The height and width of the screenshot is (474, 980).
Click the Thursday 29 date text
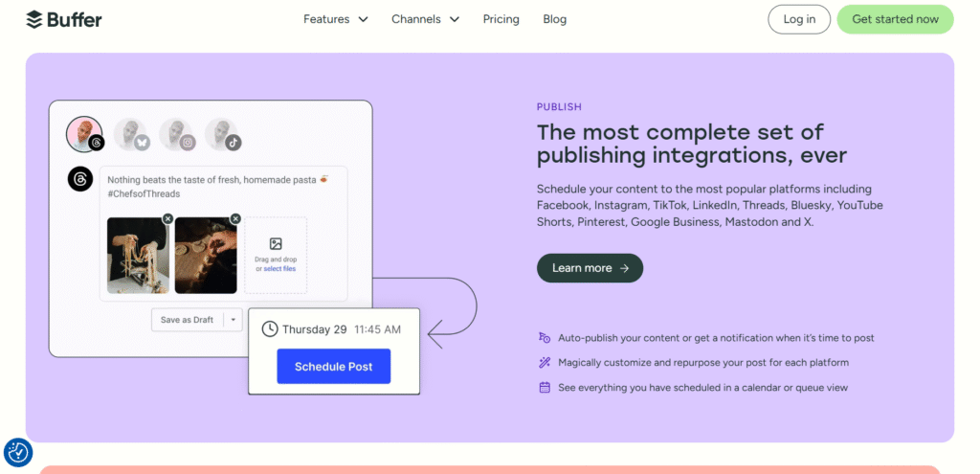click(314, 329)
